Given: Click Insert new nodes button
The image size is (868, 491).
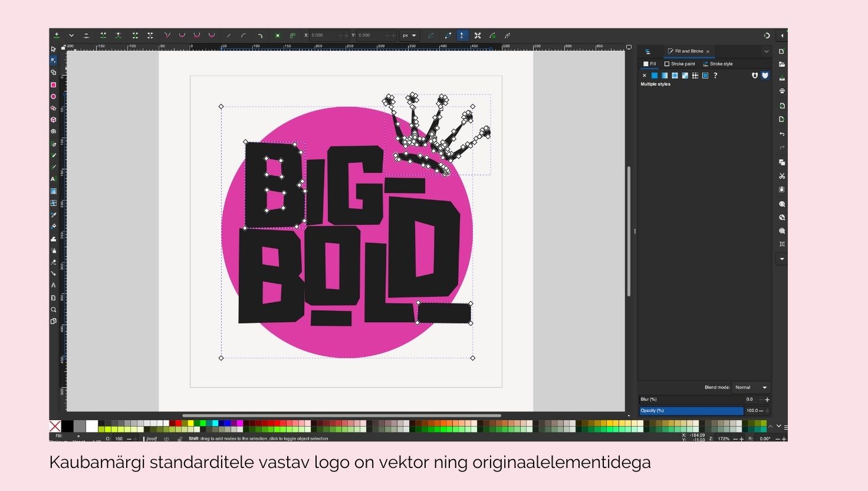Looking at the screenshot, I should point(57,35).
